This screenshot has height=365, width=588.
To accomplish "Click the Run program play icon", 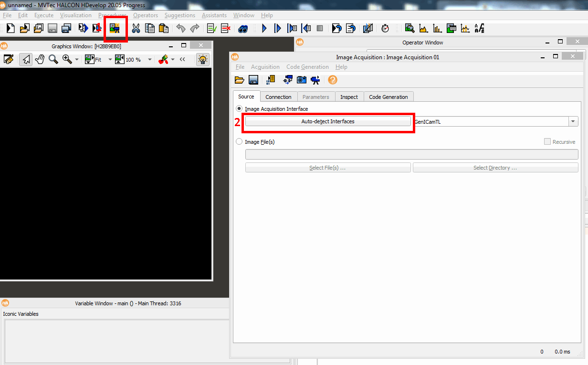I will click(264, 29).
